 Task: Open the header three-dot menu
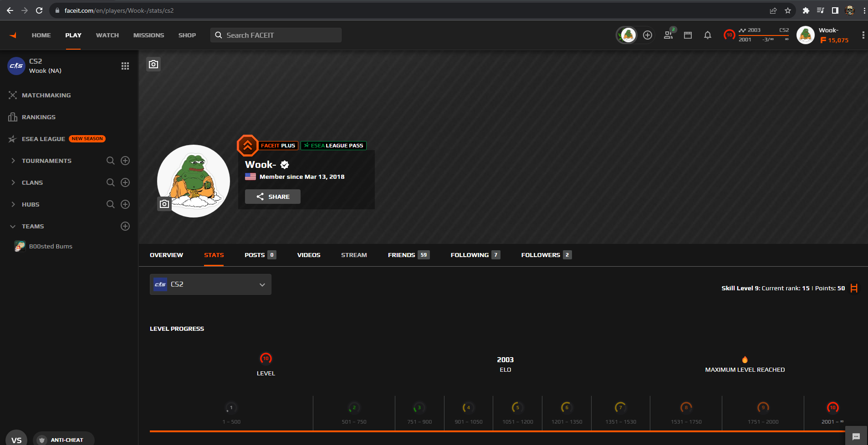(x=863, y=35)
